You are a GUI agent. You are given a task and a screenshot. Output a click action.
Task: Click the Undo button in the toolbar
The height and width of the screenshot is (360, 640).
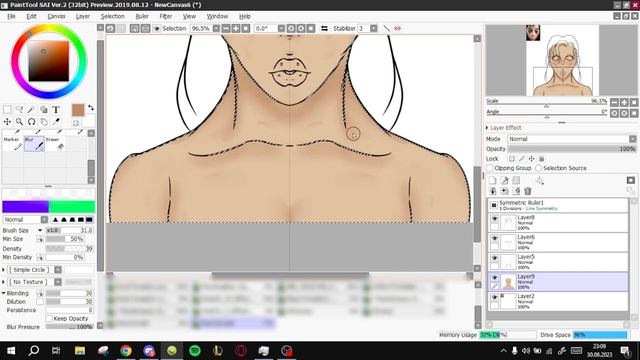(110, 29)
